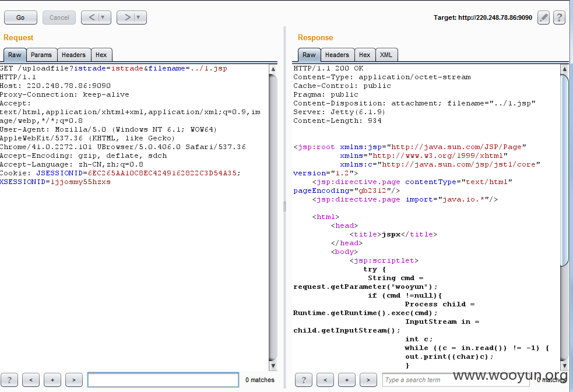This screenshot has height=392, width=573.
Task: Edit the target using the pencil icon
Action: point(543,17)
